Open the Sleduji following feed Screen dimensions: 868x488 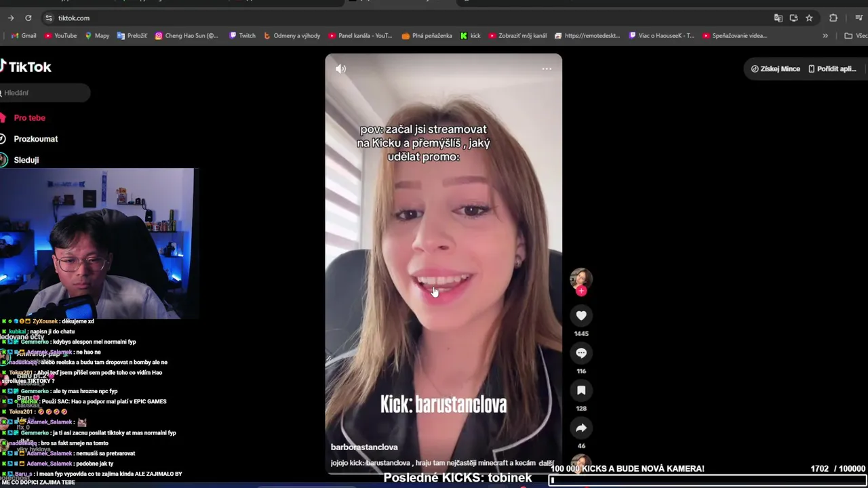(x=20, y=160)
